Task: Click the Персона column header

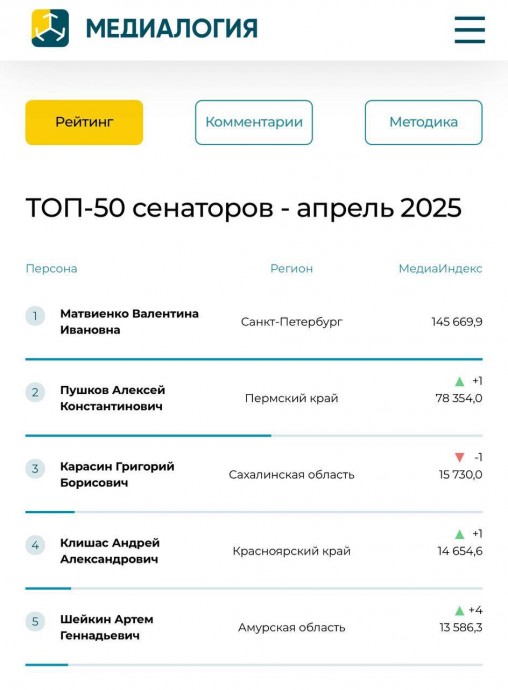Action: coord(52,268)
